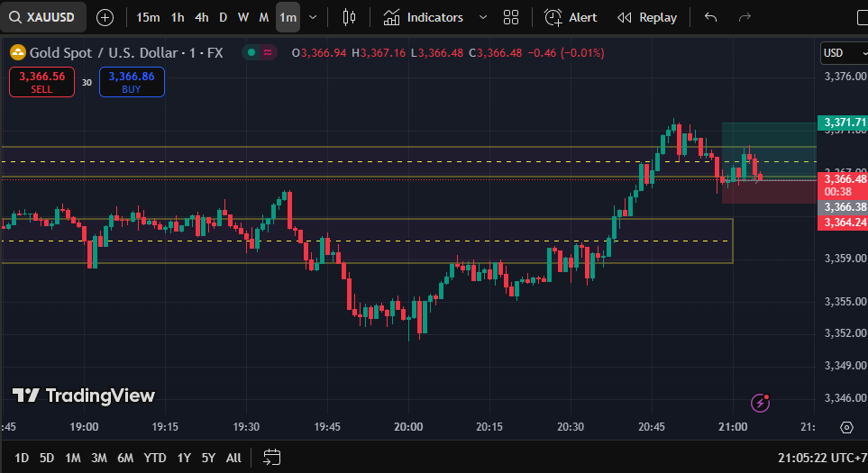Redo last chart action
The height and width of the screenshot is (473, 868).
745,18
